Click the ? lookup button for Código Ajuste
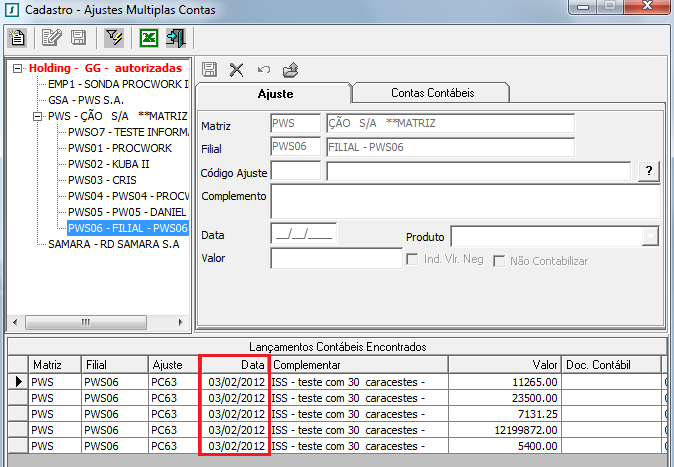The height and width of the screenshot is (467, 674). click(x=649, y=171)
